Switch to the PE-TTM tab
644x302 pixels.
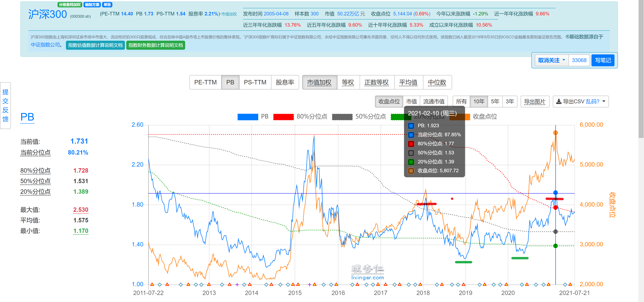(205, 82)
